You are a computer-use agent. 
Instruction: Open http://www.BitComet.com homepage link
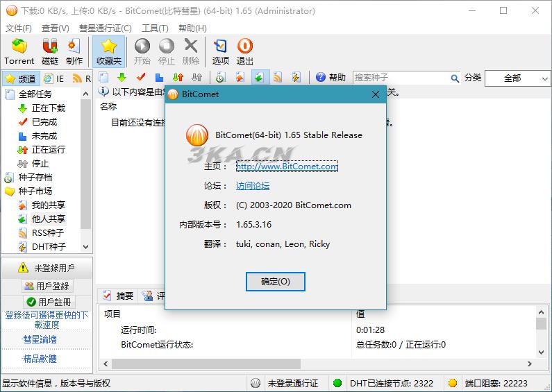point(287,167)
